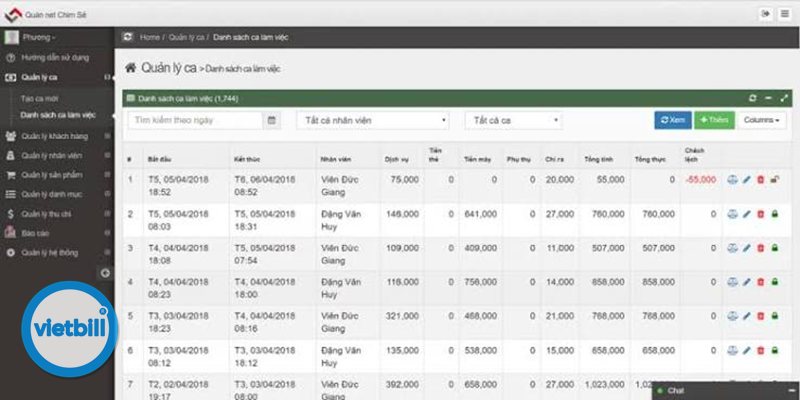Toggle the open padlock on row 1

pyautogui.click(x=774, y=180)
